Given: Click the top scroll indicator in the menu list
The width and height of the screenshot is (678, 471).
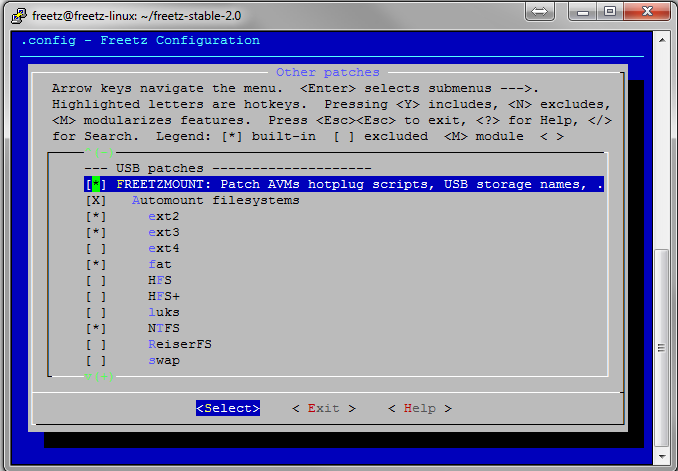Looking at the screenshot, I should coord(100,152).
